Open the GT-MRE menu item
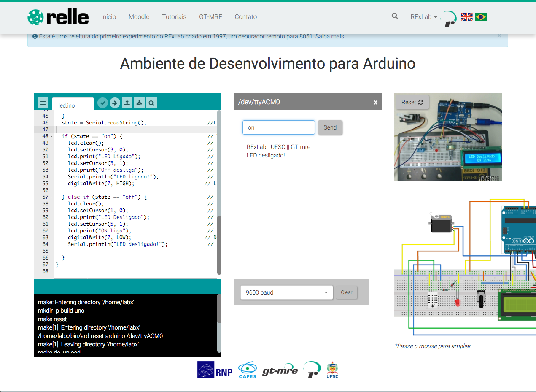The height and width of the screenshot is (392, 536). click(210, 17)
